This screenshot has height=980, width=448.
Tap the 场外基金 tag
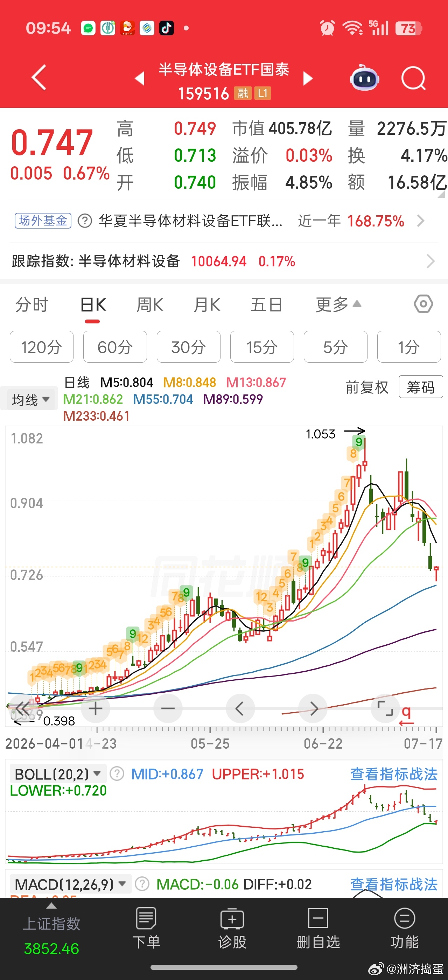coord(43,220)
